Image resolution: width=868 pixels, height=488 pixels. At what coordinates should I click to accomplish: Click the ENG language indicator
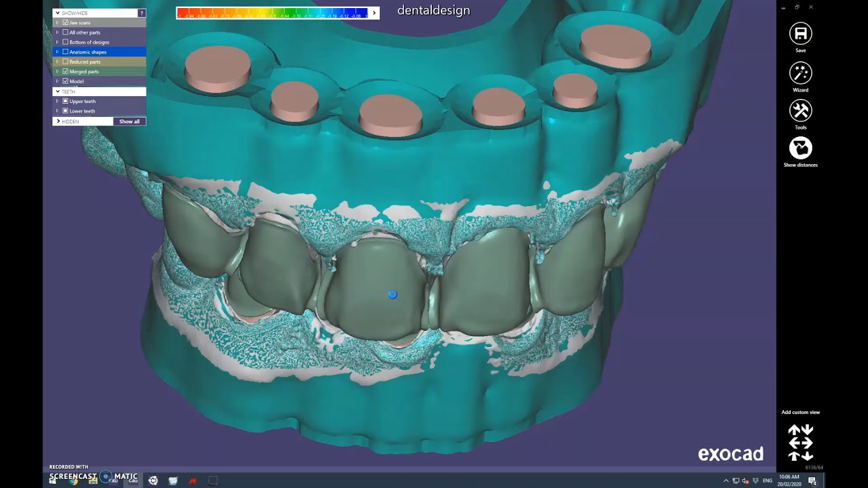[x=768, y=481]
